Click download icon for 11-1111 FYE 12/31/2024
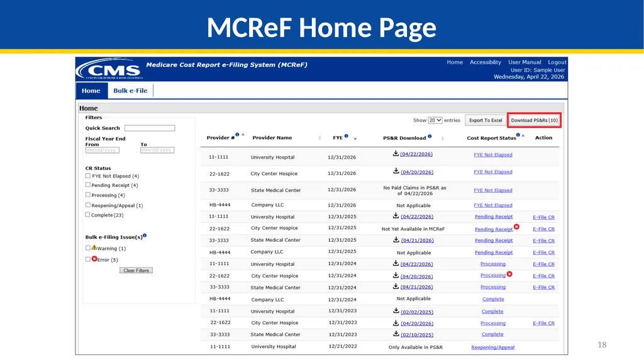644x362 pixels. (x=396, y=263)
